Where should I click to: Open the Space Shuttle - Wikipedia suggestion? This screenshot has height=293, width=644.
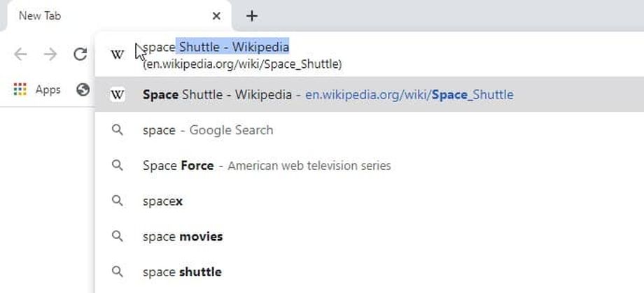point(217,94)
